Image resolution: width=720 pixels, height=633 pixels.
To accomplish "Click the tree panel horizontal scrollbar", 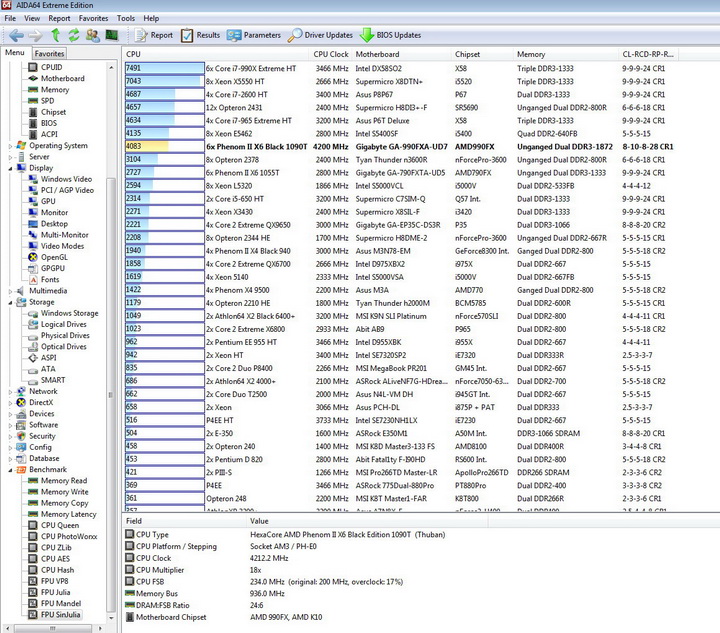I will point(53,628).
